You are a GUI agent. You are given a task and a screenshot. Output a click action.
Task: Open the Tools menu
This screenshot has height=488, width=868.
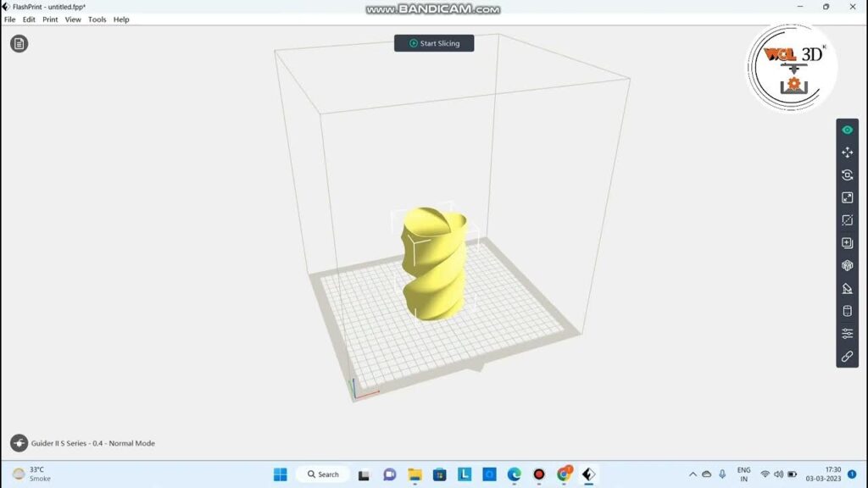click(96, 19)
